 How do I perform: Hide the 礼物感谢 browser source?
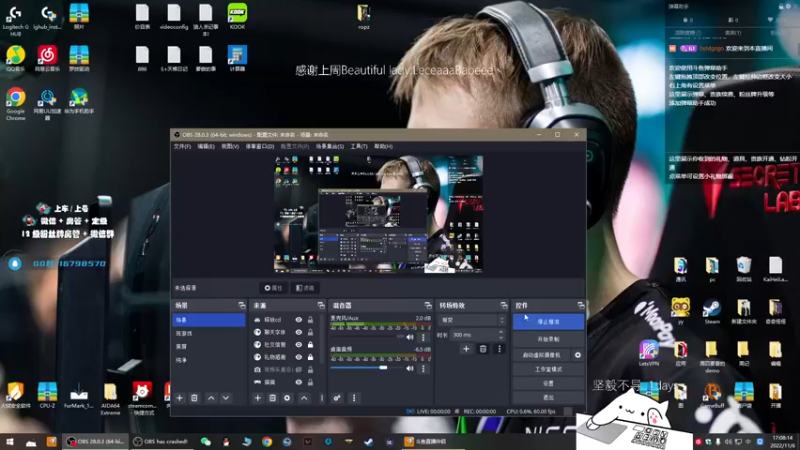coord(299,357)
